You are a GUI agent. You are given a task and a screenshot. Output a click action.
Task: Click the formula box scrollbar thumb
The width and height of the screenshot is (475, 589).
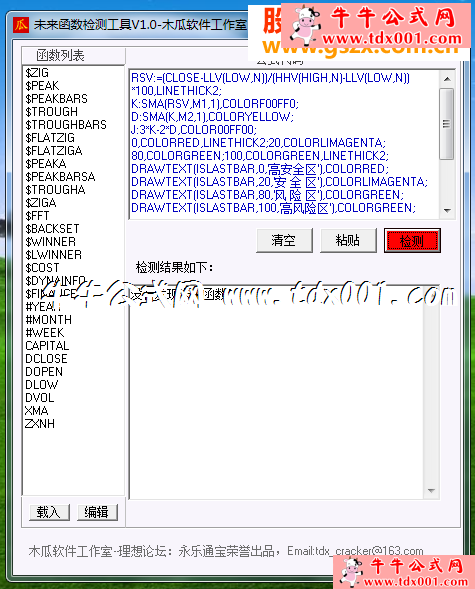[x=447, y=124]
